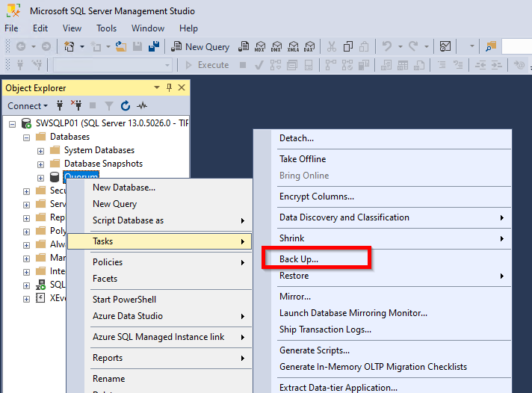Open the Tools menu

click(106, 28)
